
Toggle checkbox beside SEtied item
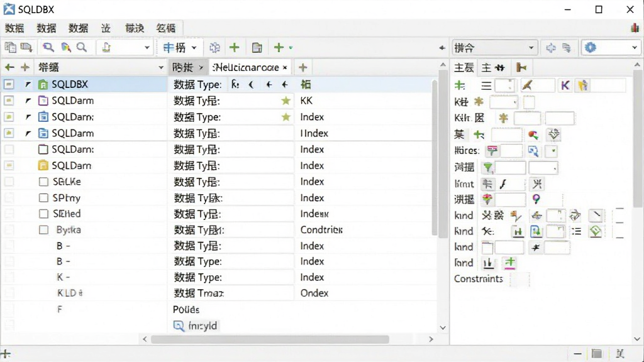click(43, 214)
